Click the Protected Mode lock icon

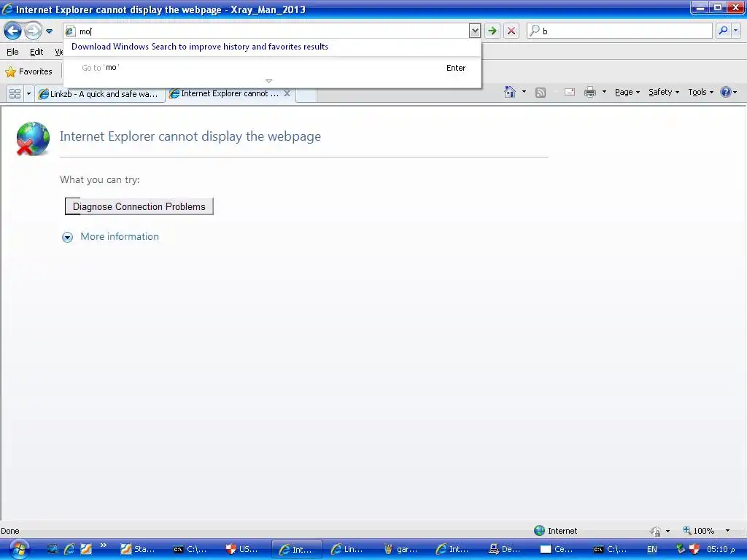coord(656,531)
